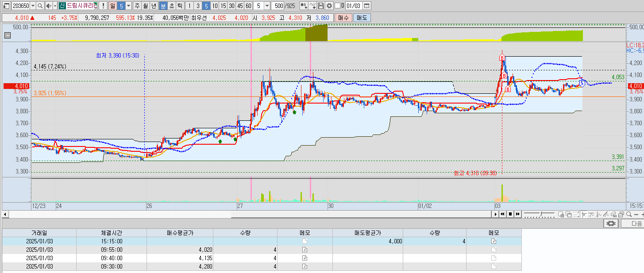Click the wavy line chart icon

point(591,214)
